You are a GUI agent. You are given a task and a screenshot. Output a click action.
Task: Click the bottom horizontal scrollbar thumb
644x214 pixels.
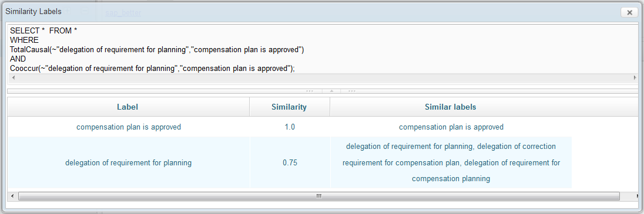tap(318, 196)
